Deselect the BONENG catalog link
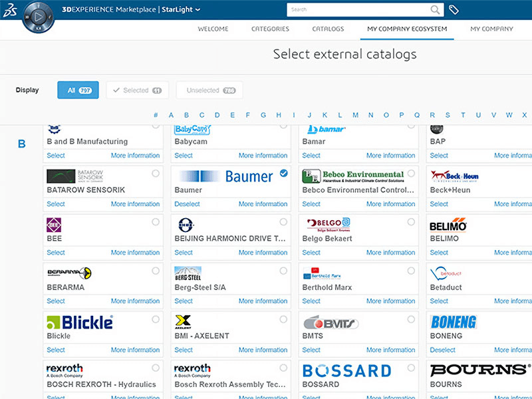Screen dimensions: 532x399 coord(442,350)
